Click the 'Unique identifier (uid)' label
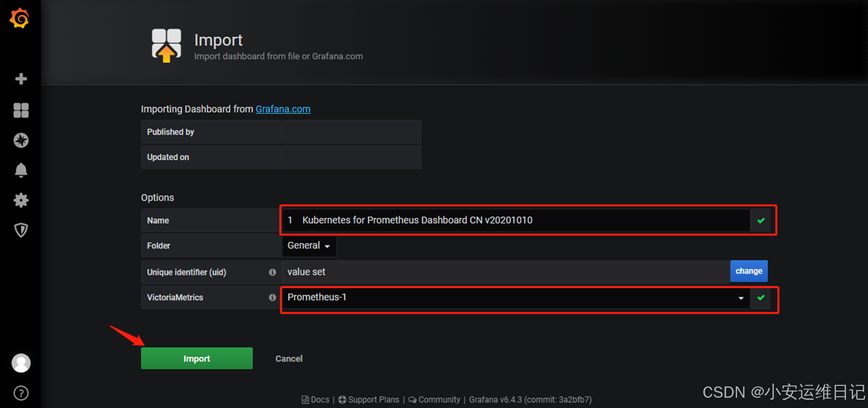Screen dimensions: 868x408 [x=186, y=272]
